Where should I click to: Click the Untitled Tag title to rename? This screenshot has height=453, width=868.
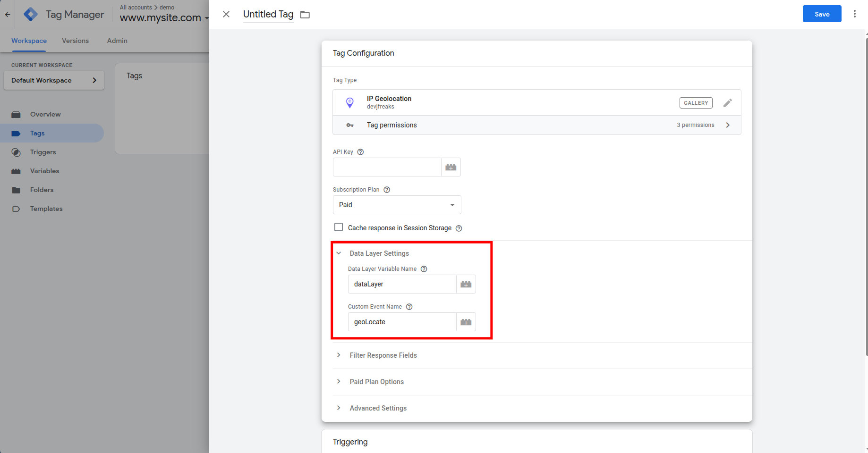pyautogui.click(x=268, y=14)
